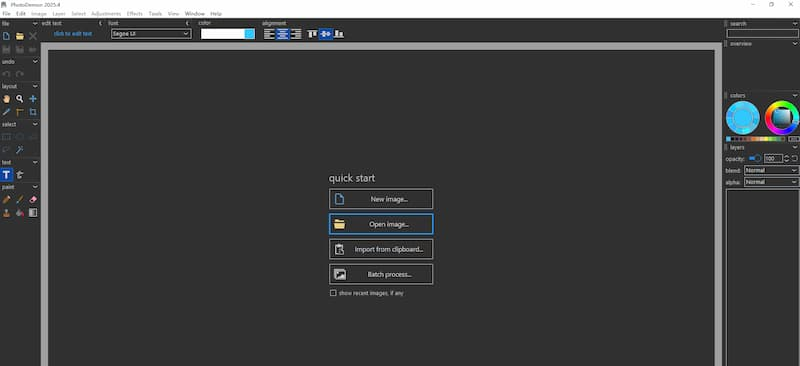This screenshot has height=366, width=800.
Task: Align text to the bottom
Action: [338, 34]
